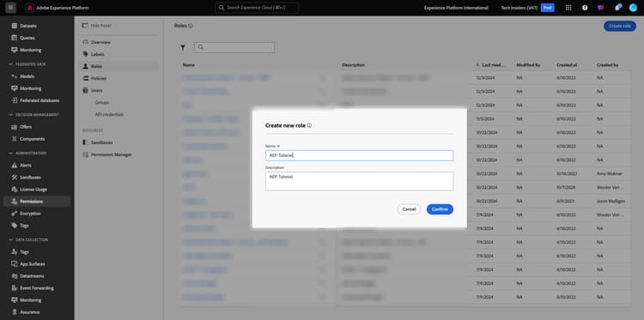Click the App Surfaces icon

click(15, 263)
